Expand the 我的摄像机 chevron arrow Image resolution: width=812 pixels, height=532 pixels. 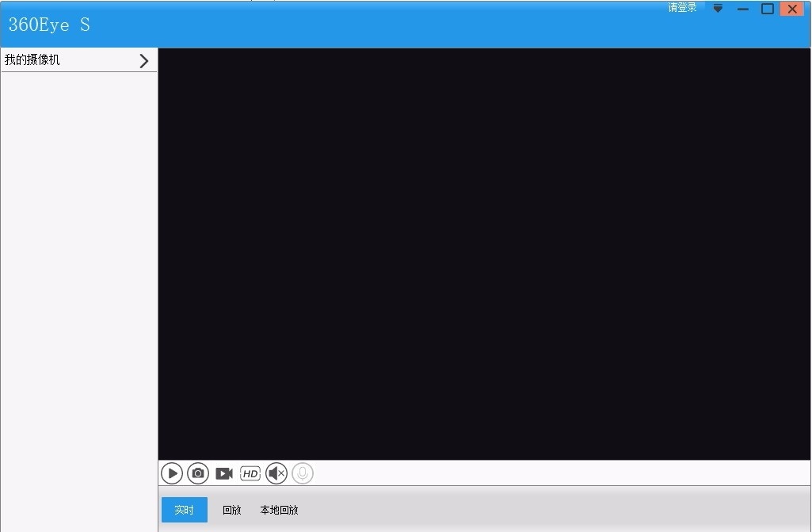144,61
